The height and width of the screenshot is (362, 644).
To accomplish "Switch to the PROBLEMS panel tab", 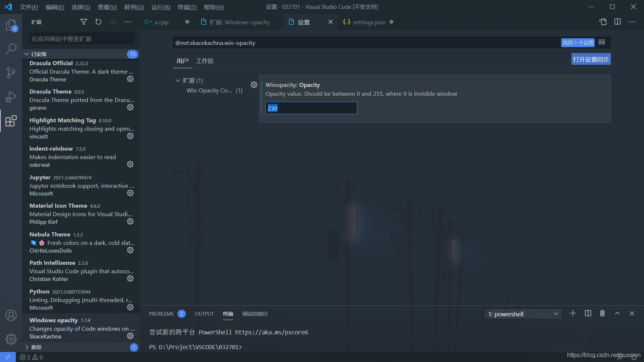I will click(161, 314).
